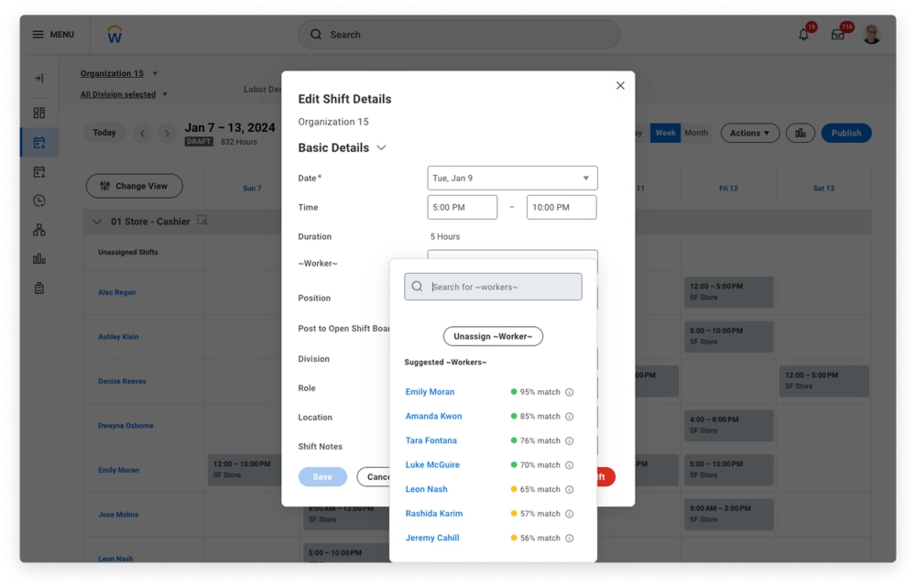Open the notifications bell icon
Image resolution: width=916 pixels, height=588 pixels.
click(x=803, y=35)
